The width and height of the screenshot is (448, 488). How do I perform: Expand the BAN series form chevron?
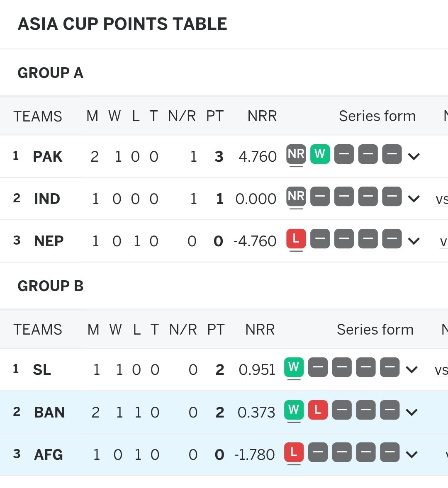[x=411, y=413]
